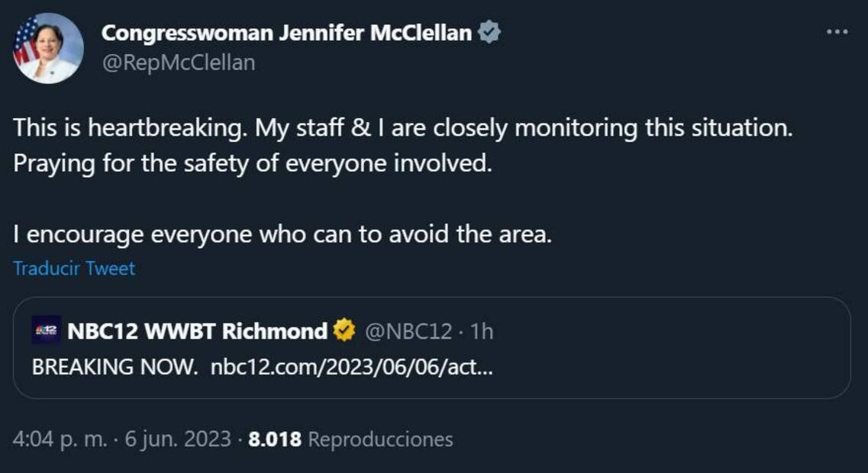
Task: Open the nbc12.com article link
Action: point(351,366)
